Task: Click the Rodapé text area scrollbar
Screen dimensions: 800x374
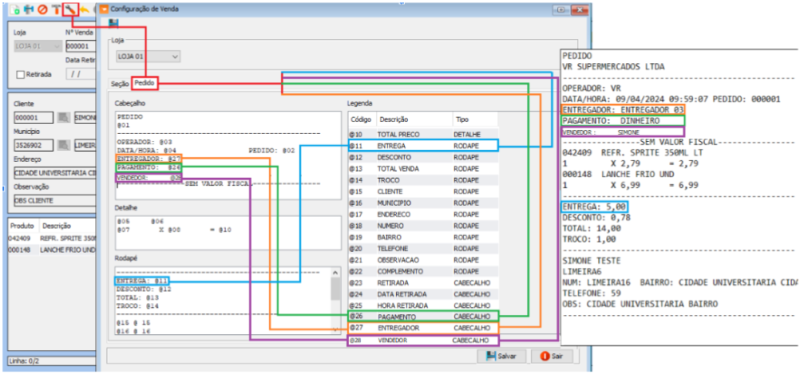Action: pos(335,301)
